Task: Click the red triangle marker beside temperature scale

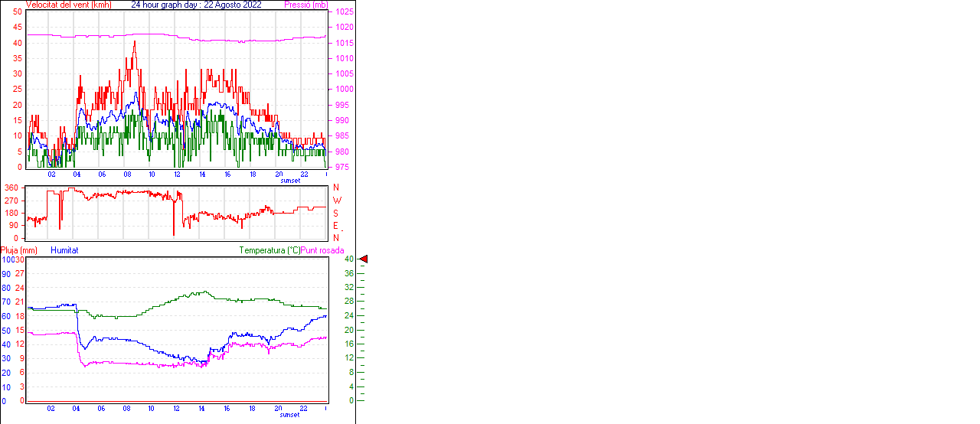Action: (x=364, y=259)
